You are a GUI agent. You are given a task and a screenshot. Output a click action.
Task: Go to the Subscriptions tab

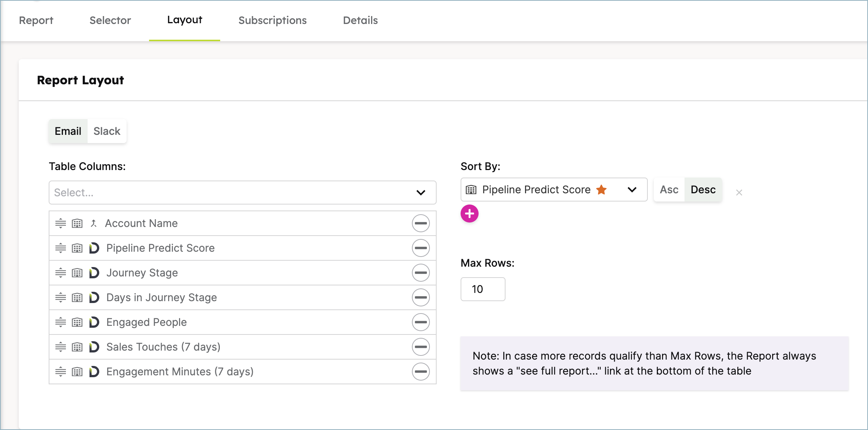273,20
